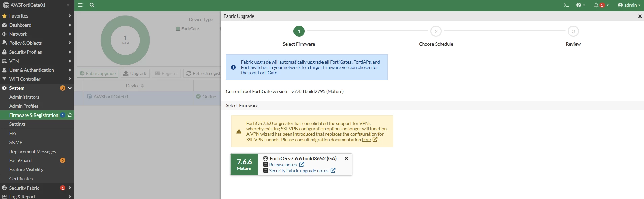The image size is (644, 199).
Task: Open Administrators page
Action: (x=37, y=97)
